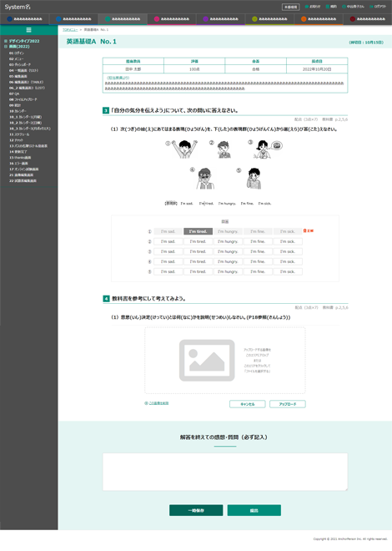392x551 pixels.
Task: Select "I'm hungry." answer in row 2
Action: pos(228,241)
